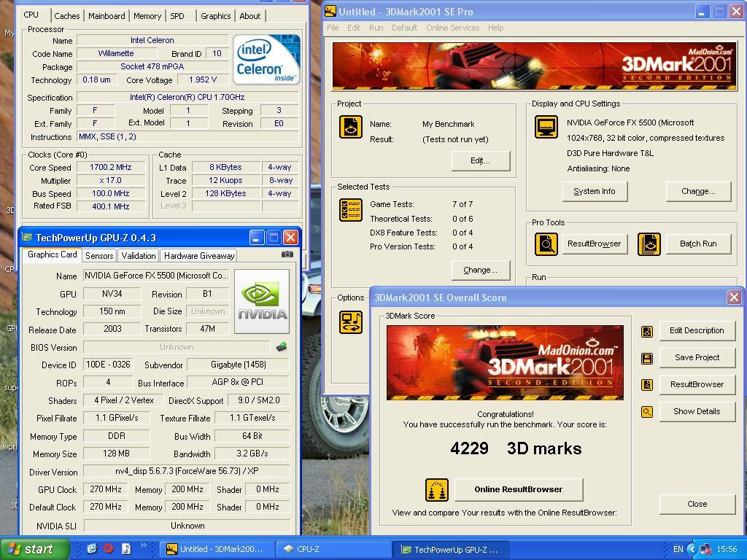The width and height of the screenshot is (747, 560).
Task: Click the 4229 score text
Action: (x=470, y=448)
